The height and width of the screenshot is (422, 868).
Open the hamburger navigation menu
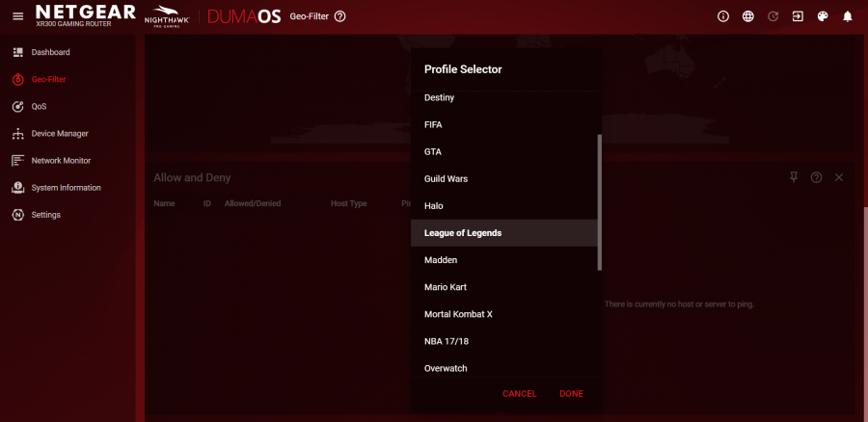(x=18, y=16)
